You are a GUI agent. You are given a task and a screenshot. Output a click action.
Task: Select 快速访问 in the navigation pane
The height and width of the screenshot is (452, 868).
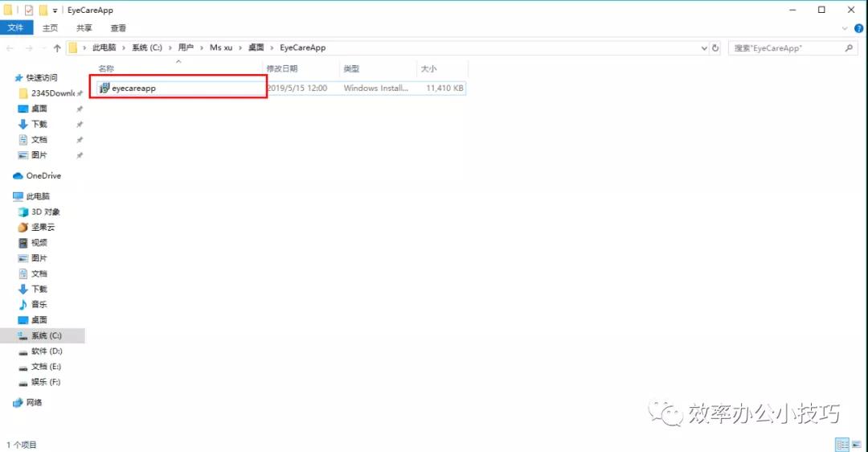[42, 77]
